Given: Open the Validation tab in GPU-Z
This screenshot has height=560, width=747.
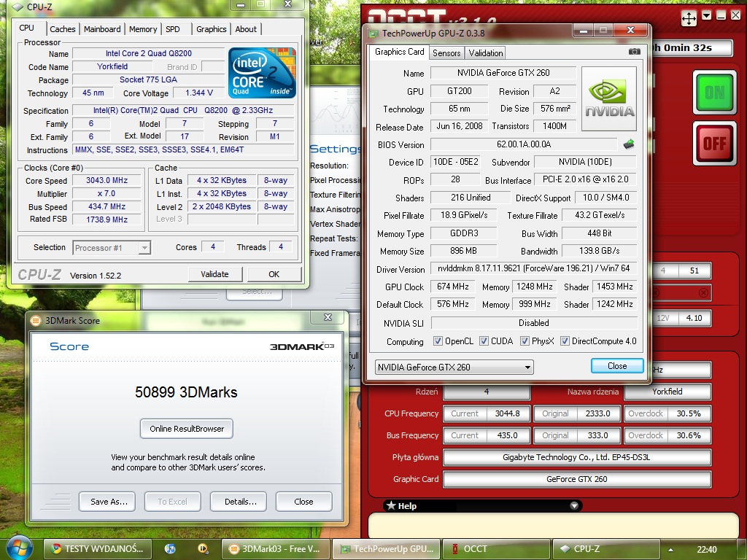Looking at the screenshot, I should coord(485,52).
